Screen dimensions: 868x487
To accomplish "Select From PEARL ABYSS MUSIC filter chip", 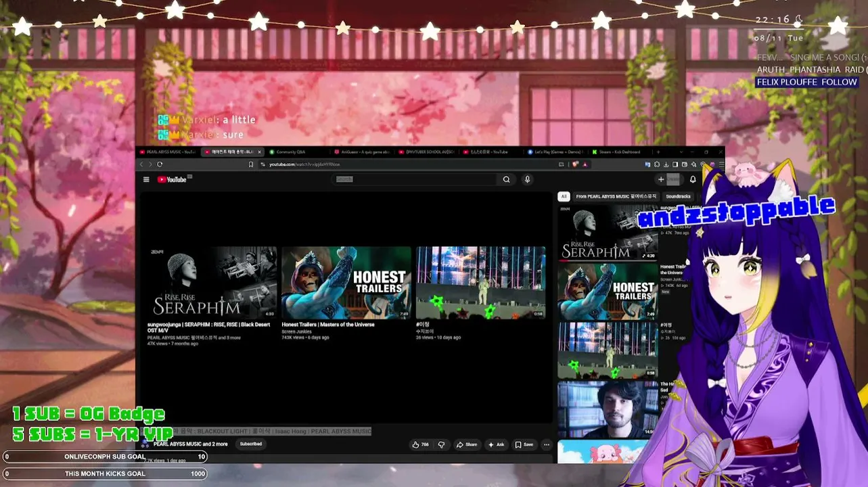I will tap(616, 196).
